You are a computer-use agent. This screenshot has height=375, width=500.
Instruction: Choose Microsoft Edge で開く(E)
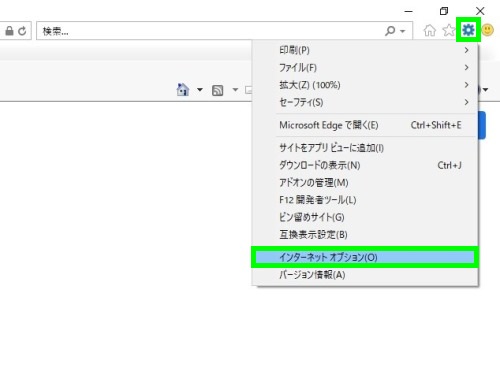[x=365, y=125]
